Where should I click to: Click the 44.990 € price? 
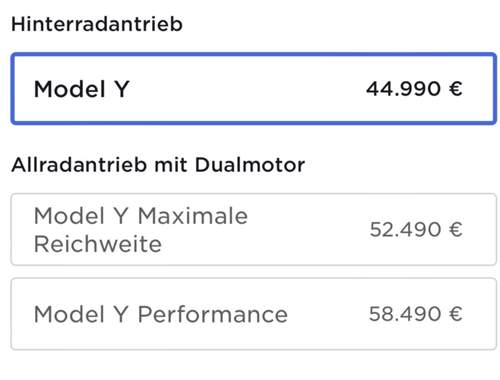click(414, 89)
